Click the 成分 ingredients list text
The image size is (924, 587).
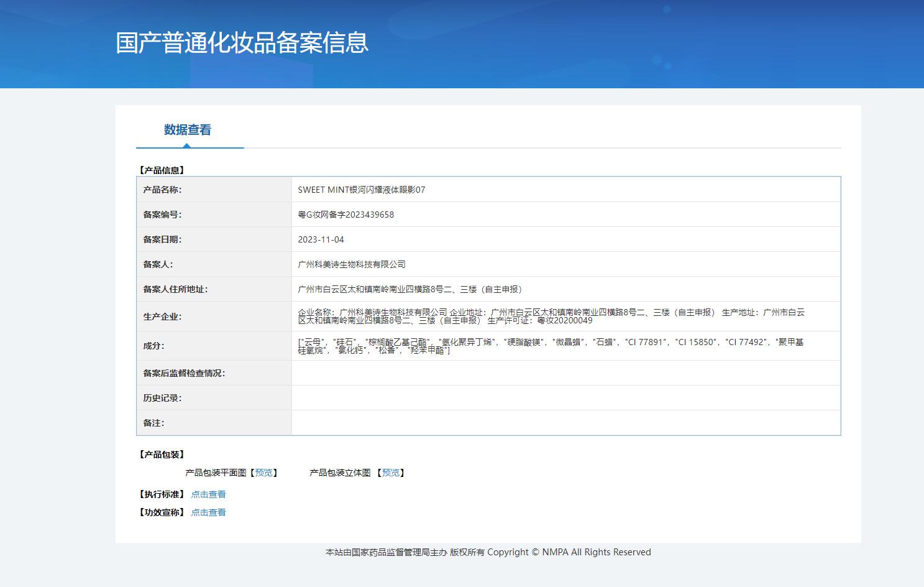click(x=551, y=346)
